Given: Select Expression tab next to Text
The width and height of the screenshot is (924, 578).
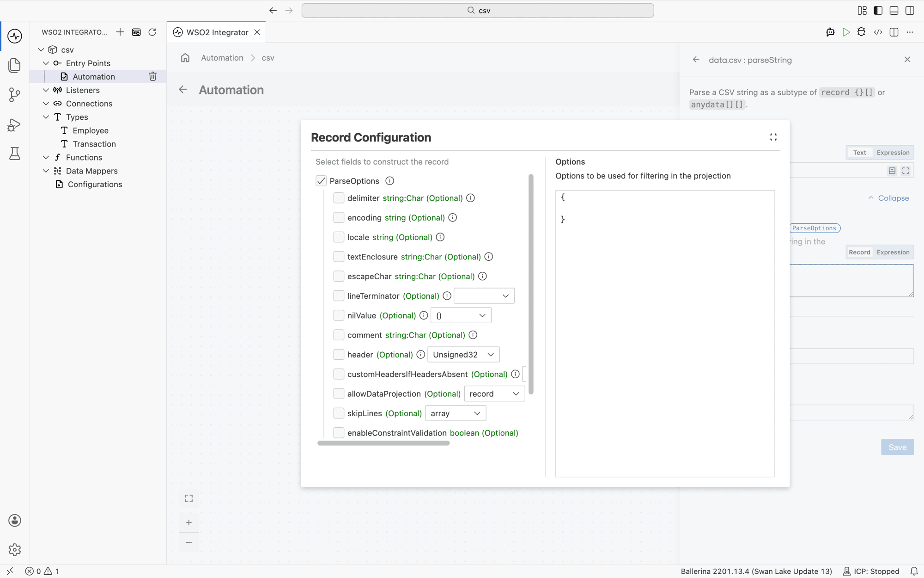Looking at the screenshot, I should point(893,153).
